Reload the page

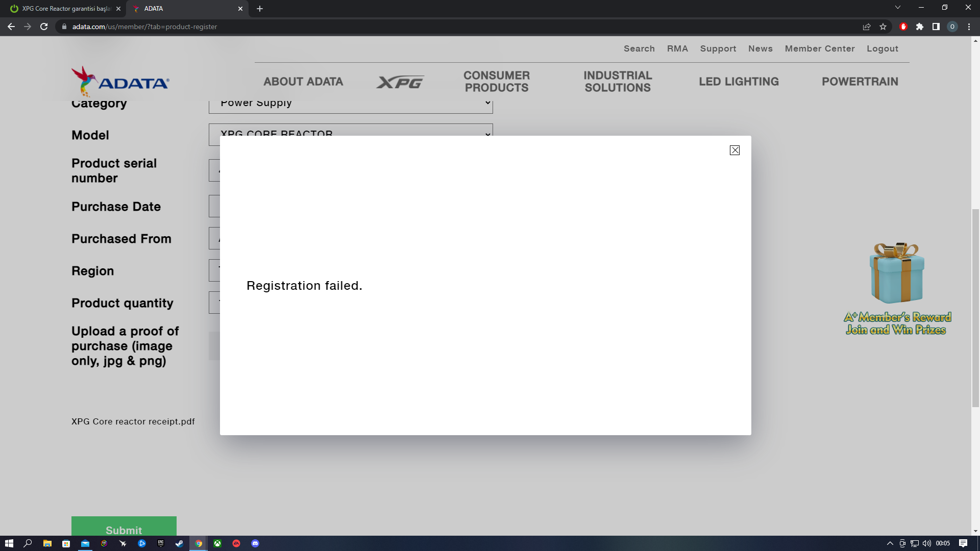point(44,27)
